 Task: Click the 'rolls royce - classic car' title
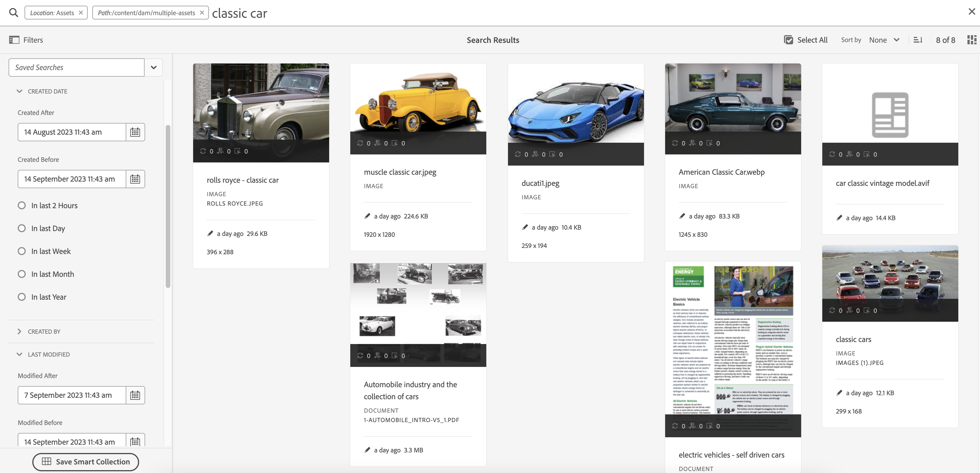(x=242, y=180)
